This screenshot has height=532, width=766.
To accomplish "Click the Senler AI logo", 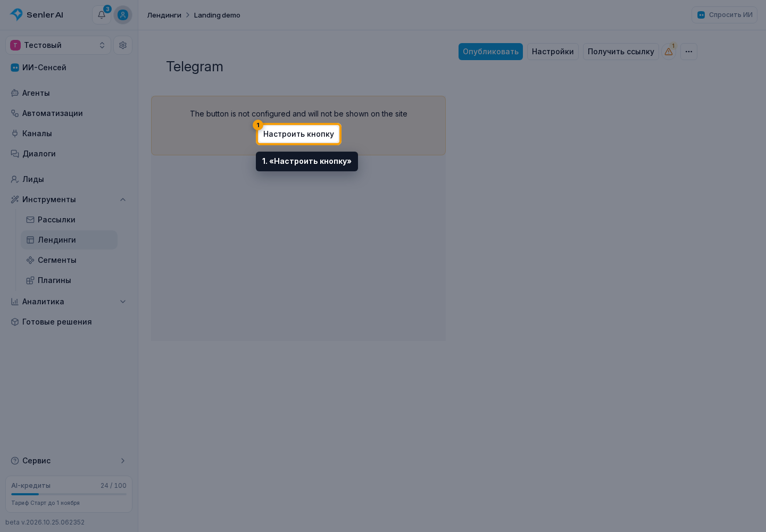I will pos(37,15).
